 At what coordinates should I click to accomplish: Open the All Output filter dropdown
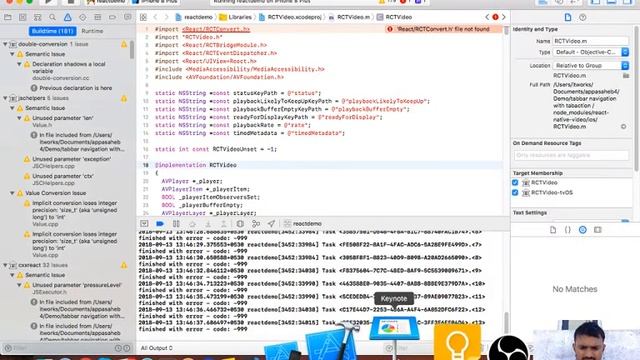click(157, 348)
